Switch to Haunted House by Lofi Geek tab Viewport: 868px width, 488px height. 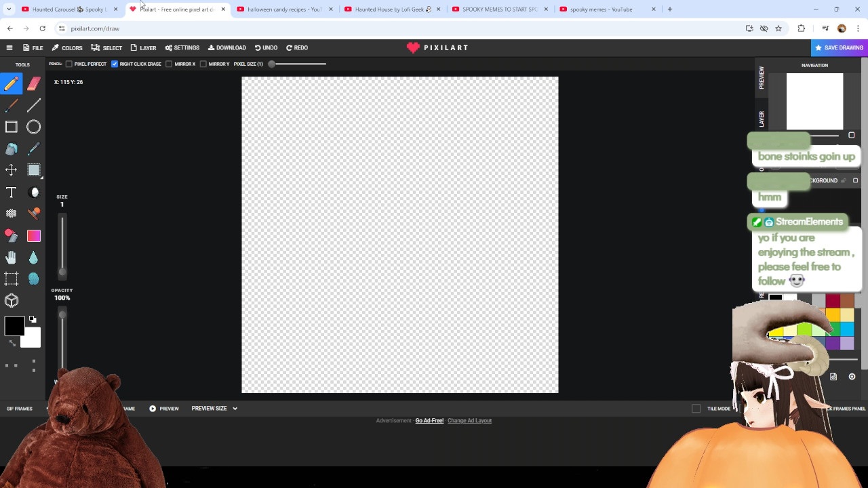[393, 9]
